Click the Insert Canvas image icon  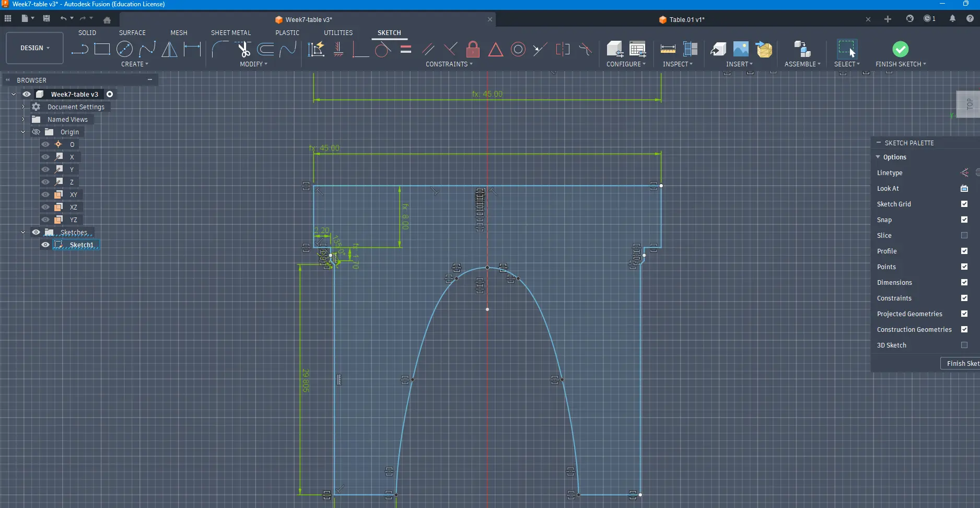pos(741,50)
